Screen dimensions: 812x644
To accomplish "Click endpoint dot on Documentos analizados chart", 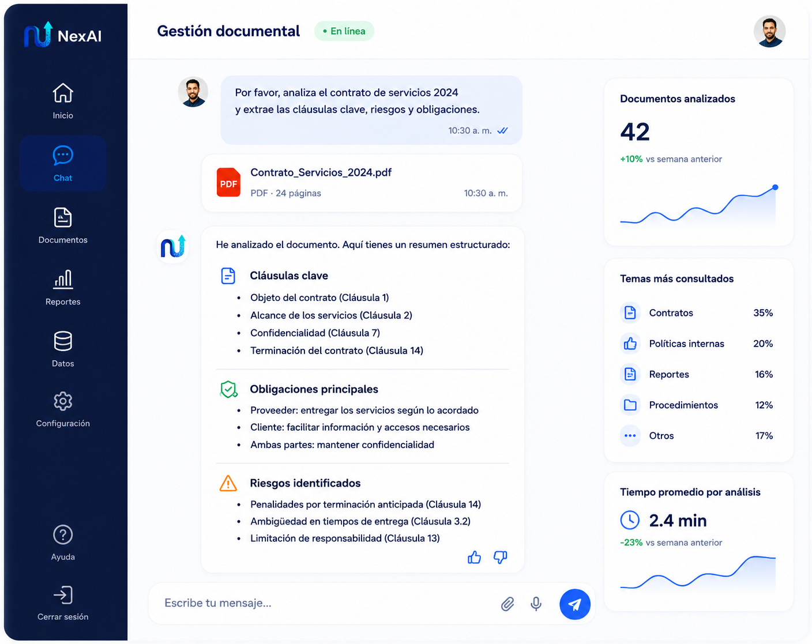I will pyautogui.click(x=775, y=187).
